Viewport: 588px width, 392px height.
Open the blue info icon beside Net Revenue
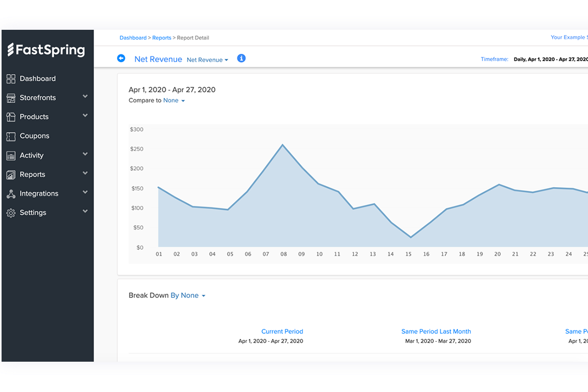[241, 59]
